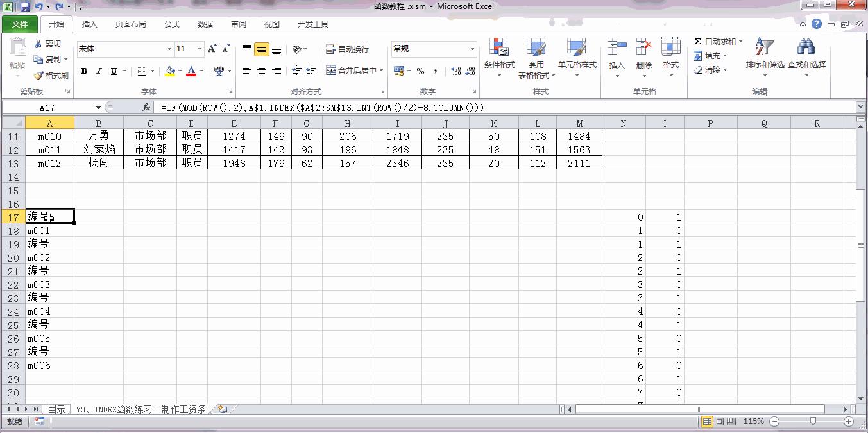Apply italic formatting
The height and width of the screenshot is (433, 868).
pos(97,71)
